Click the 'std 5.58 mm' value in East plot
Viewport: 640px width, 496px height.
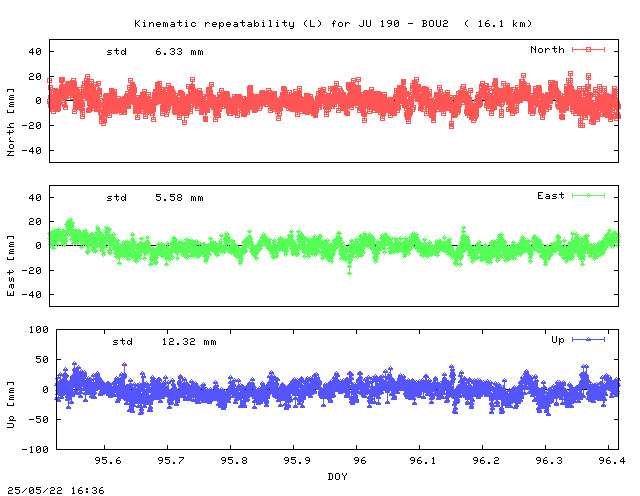155,198
